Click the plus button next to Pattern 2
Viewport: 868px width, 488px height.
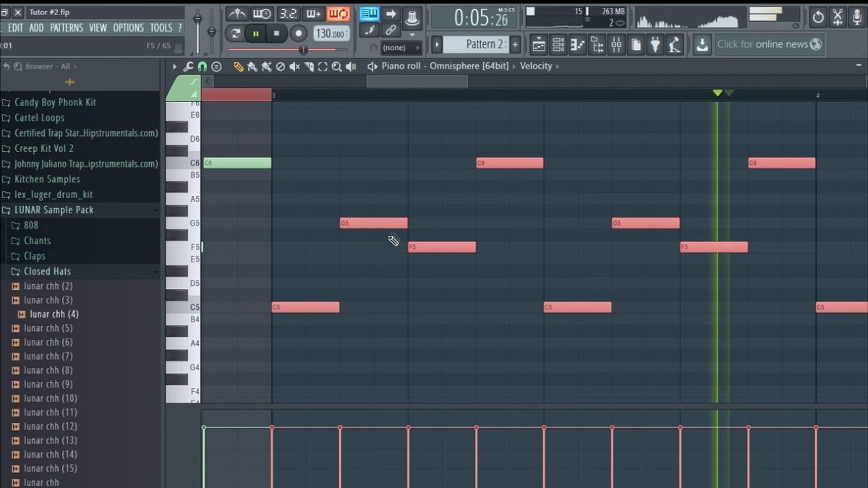[x=515, y=44]
